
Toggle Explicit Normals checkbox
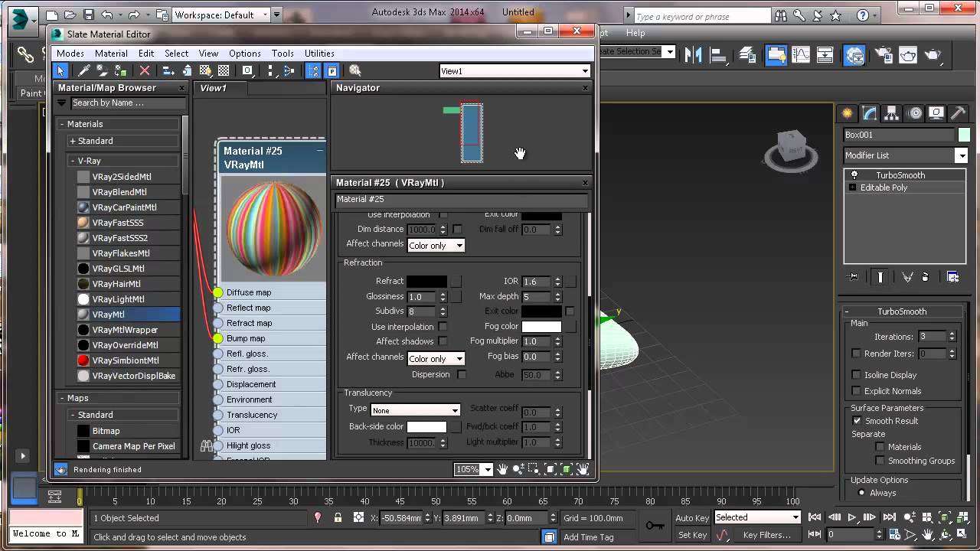click(856, 391)
